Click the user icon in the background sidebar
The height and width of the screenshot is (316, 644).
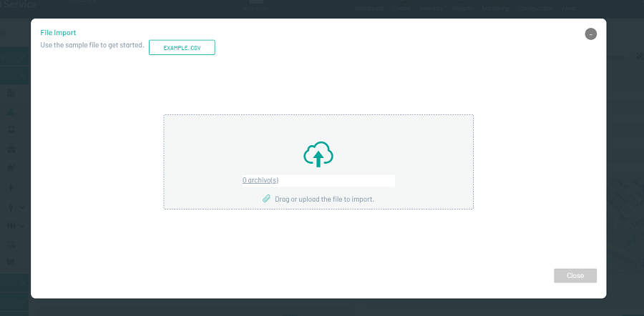(x=11, y=112)
